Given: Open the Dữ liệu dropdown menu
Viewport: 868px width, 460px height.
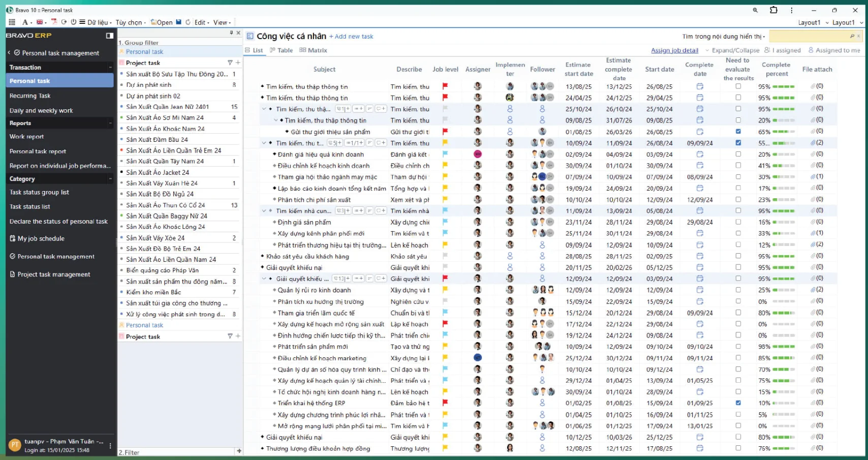Looking at the screenshot, I should click(99, 22).
